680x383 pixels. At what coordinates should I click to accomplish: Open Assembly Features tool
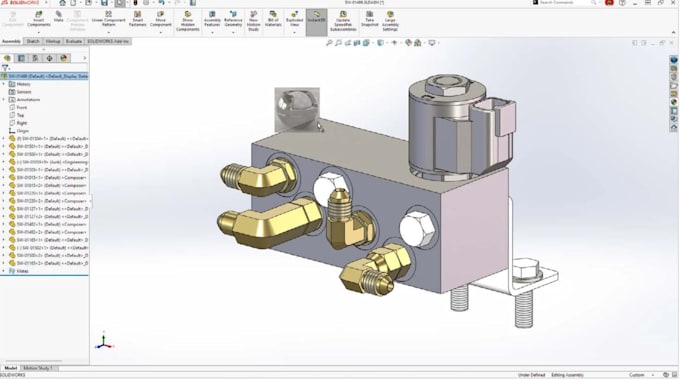(x=212, y=19)
